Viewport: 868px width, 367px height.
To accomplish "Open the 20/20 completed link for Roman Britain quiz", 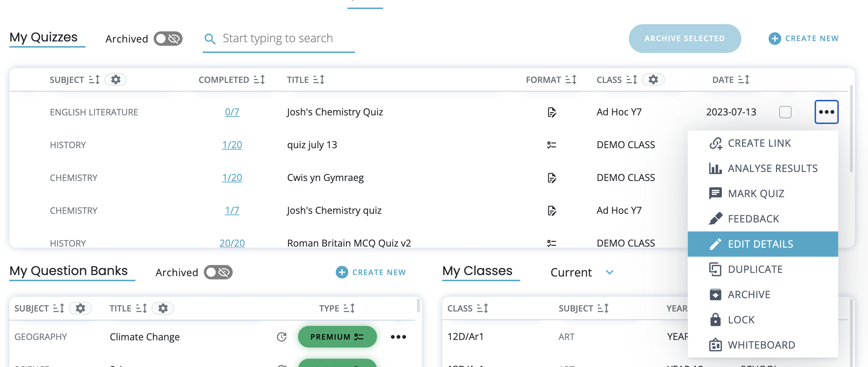I will pyautogui.click(x=232, y=243).
